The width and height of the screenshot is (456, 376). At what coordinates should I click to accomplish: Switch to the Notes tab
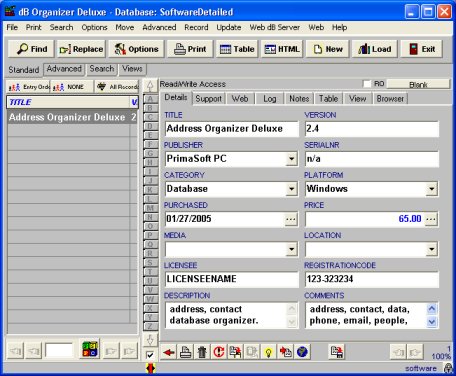[299, 99]
